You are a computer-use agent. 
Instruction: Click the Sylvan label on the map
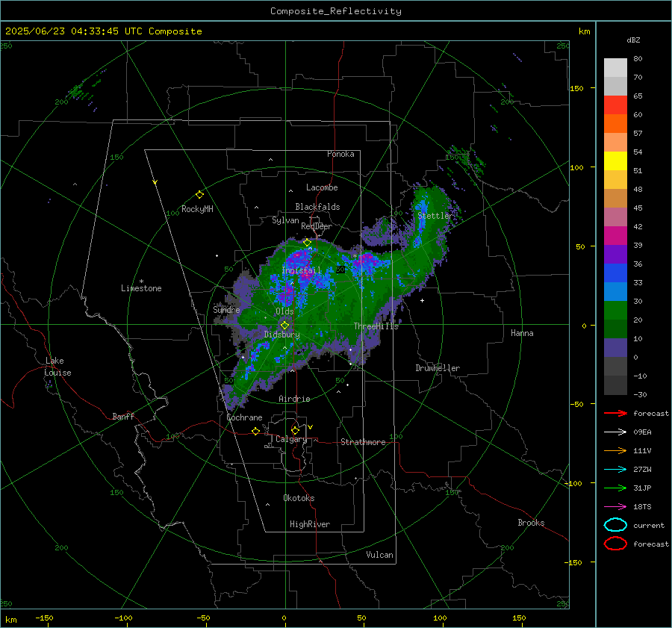click(285, 220)
